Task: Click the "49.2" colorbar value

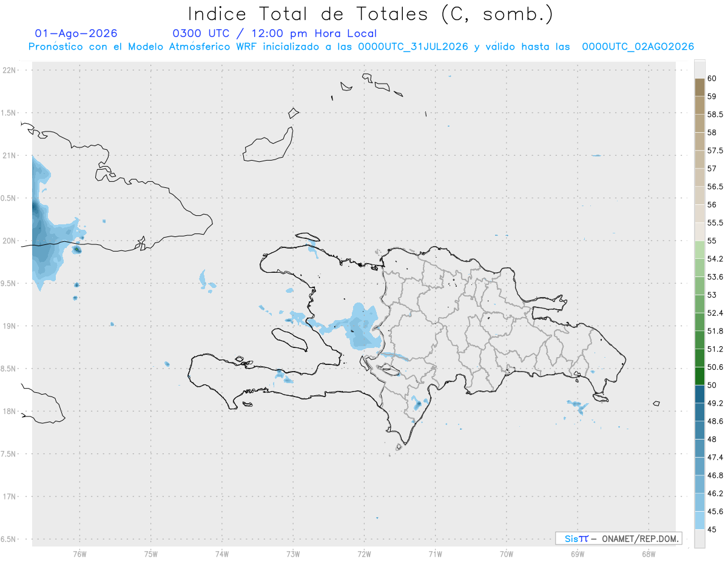Action: pyautogui.click(x=715, y=403)
